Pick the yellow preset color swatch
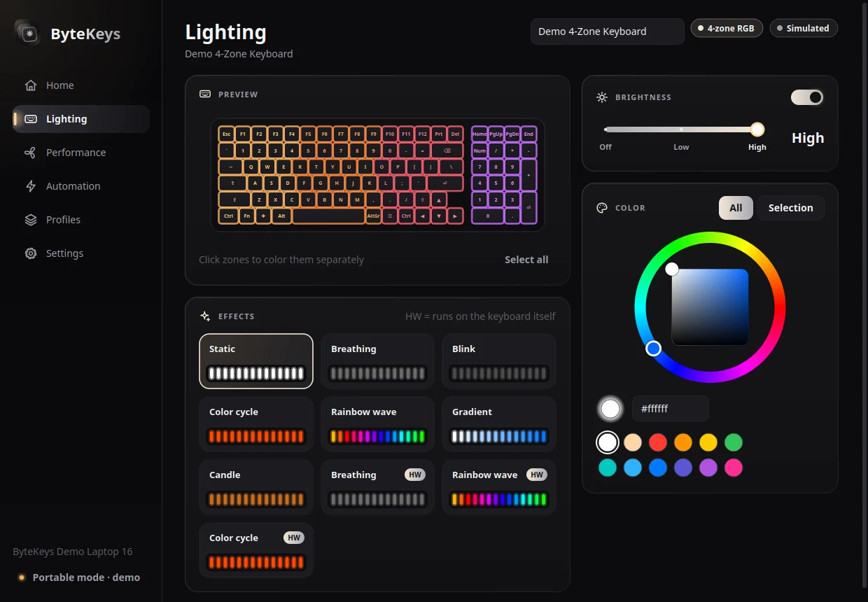Viewport: 868px width, 602px height. [x=708, y=442]
